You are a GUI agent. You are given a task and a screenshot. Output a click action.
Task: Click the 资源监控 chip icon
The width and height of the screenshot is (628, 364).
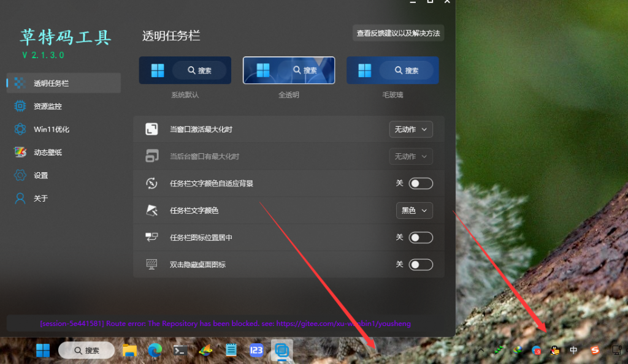(x=20, y=107)
